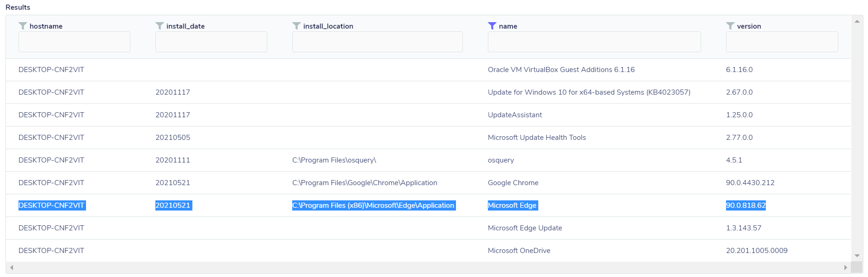
Task: Click the install_date column filter icon
Action: coord(160,26)
